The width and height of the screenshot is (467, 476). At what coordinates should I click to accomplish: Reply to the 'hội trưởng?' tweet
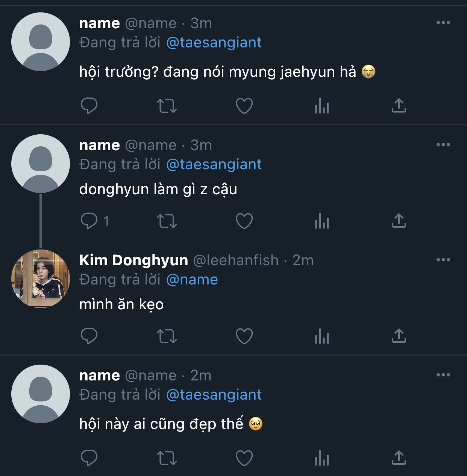coord(89,106)
